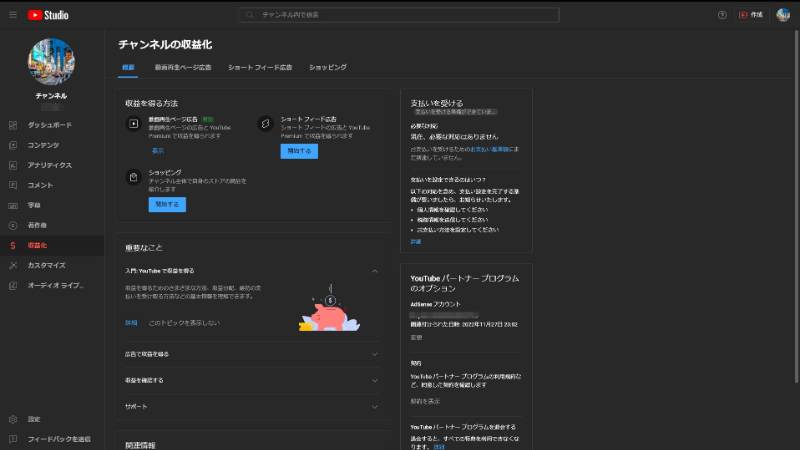Click the search magnifier icon

click(x=250, y=15)
